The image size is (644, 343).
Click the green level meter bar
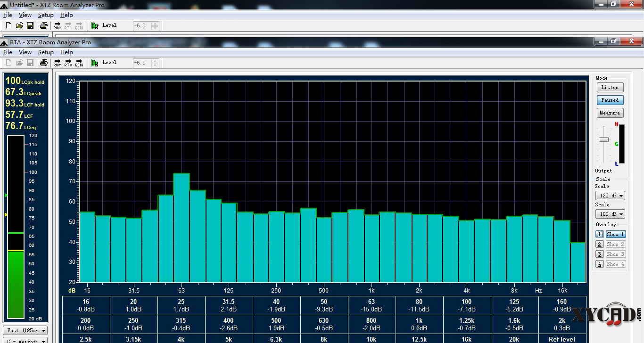(x=16, y=285)
